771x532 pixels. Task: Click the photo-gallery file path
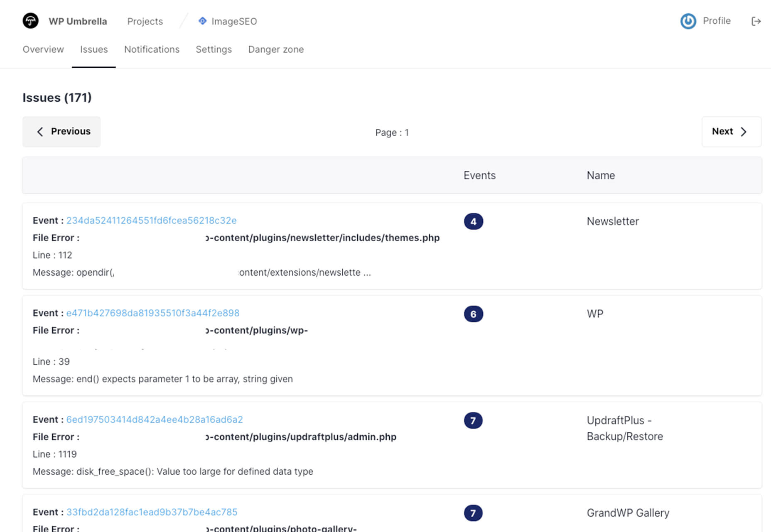click(x=281, y=529)
